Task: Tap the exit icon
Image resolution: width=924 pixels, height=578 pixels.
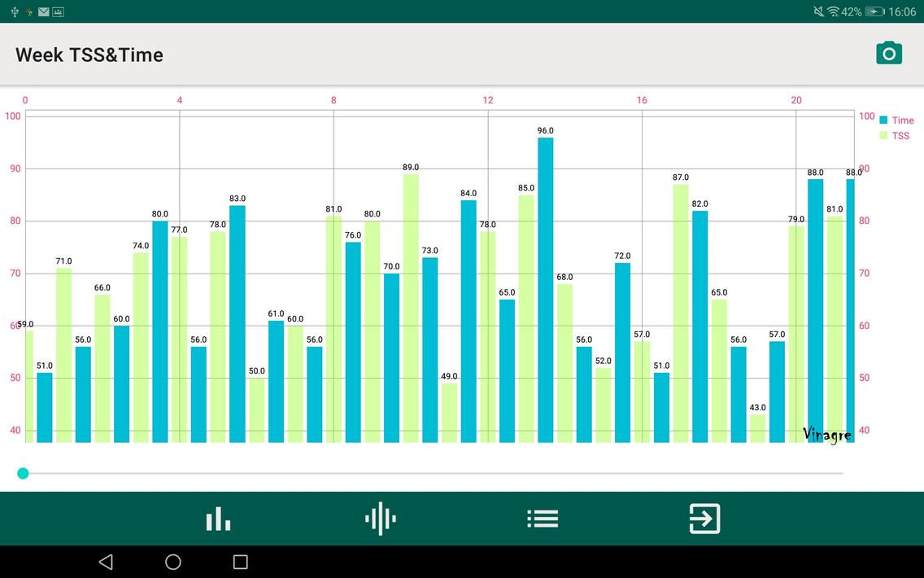Action: coord(704,519)
